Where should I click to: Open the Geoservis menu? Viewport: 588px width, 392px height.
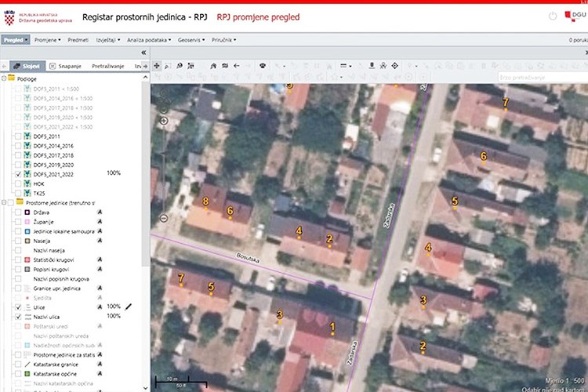192,38
